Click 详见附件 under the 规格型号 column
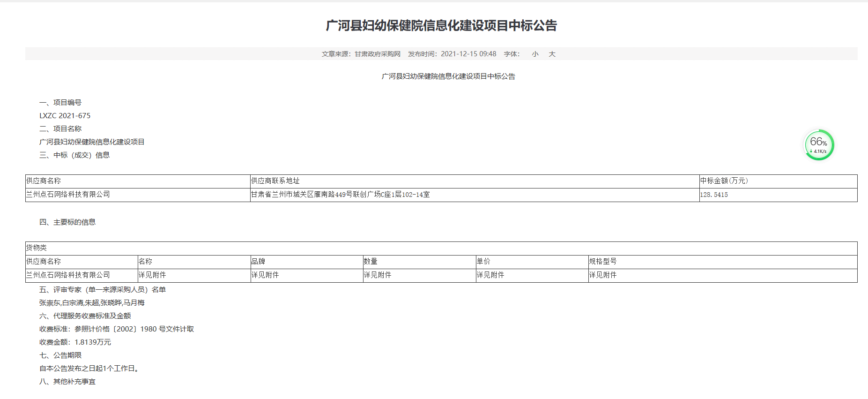 (x=603, y=275)
